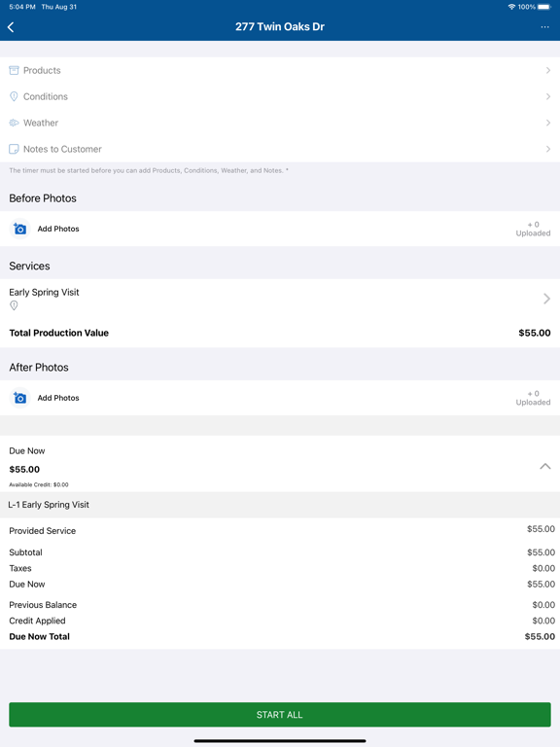Tap Available Credit: $0.00 text
The image size is (560, 747).
39,484
